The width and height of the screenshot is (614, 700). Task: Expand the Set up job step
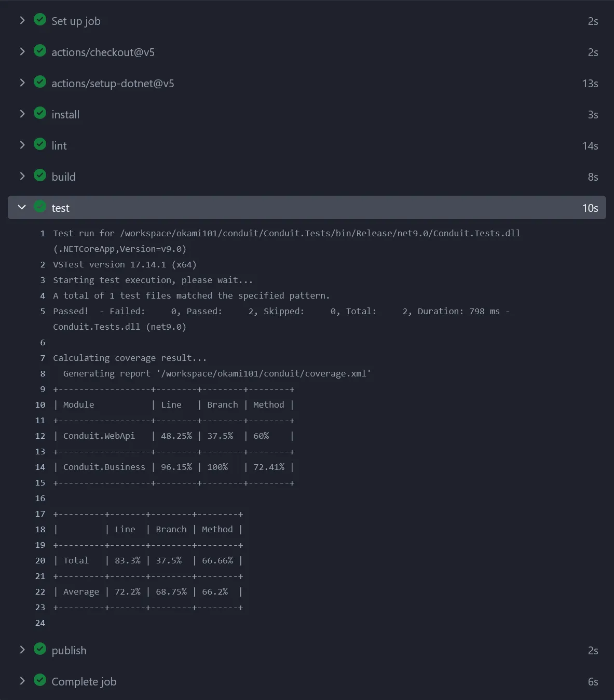22,20
